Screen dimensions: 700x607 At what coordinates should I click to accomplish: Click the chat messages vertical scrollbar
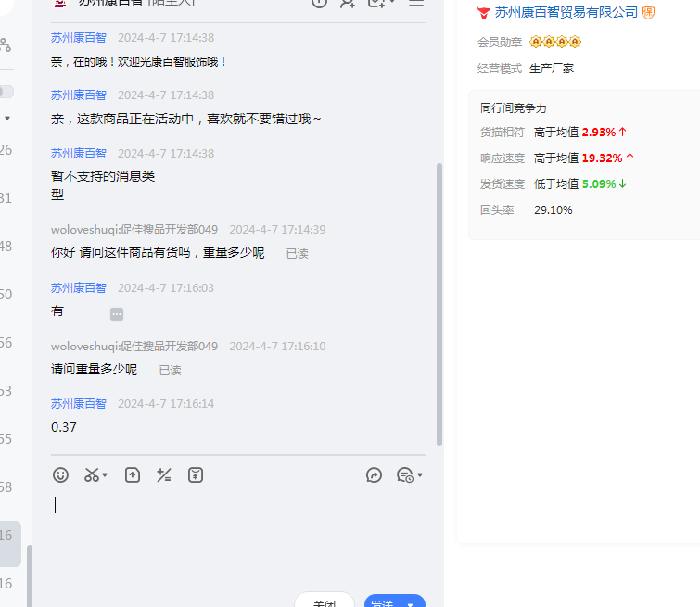(439, 306)
